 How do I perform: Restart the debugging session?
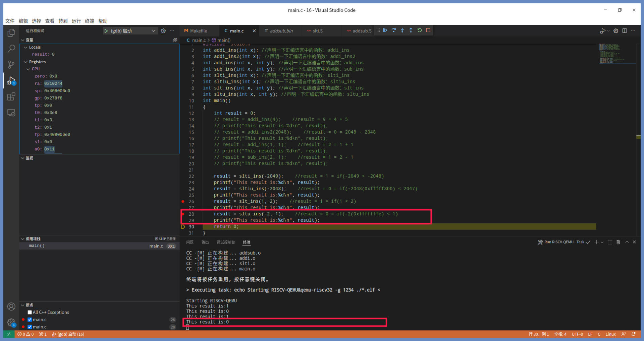click(x=420, y=30)
